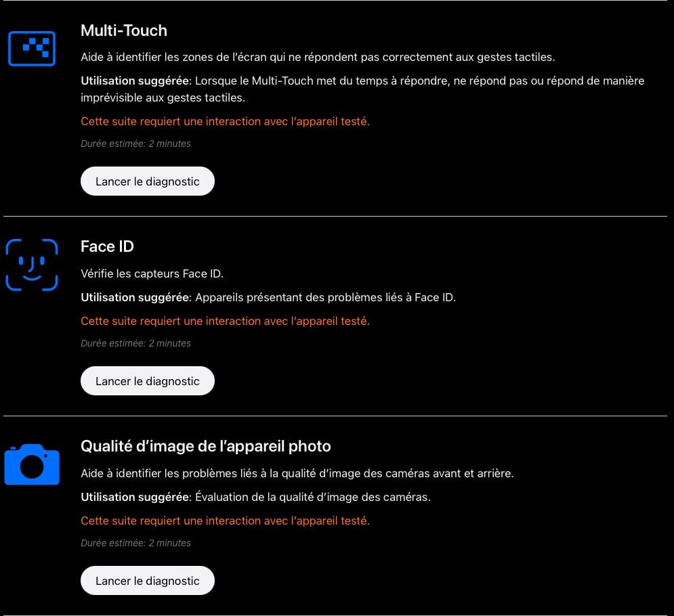Click the Multi-Touch estimated duration text
Screen dimensions: 674x616
pos(135,144)
